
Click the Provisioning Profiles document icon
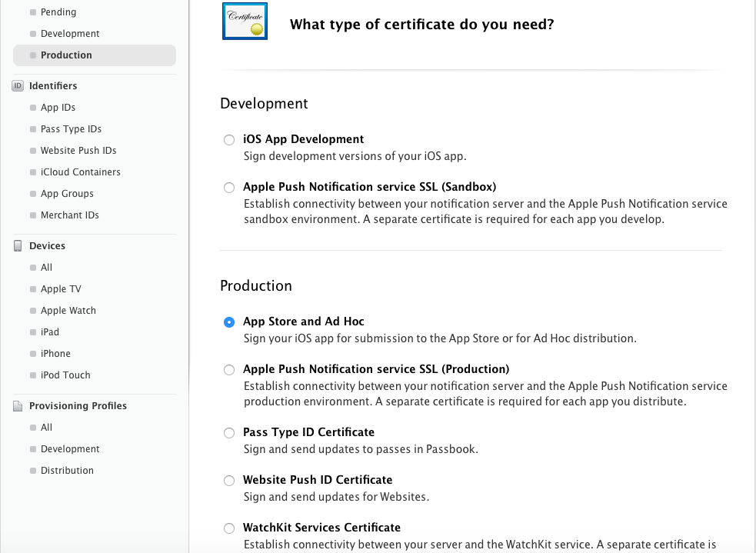click(18, 406)
